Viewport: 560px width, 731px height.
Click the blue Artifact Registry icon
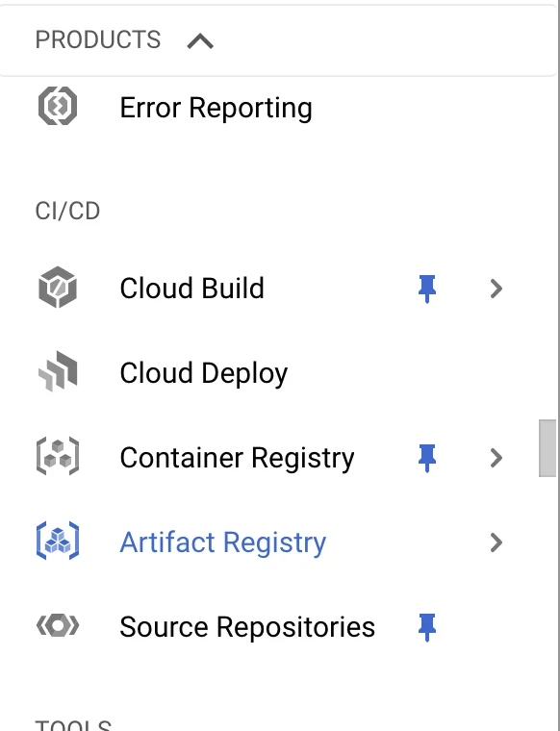(x=58, y=542)
